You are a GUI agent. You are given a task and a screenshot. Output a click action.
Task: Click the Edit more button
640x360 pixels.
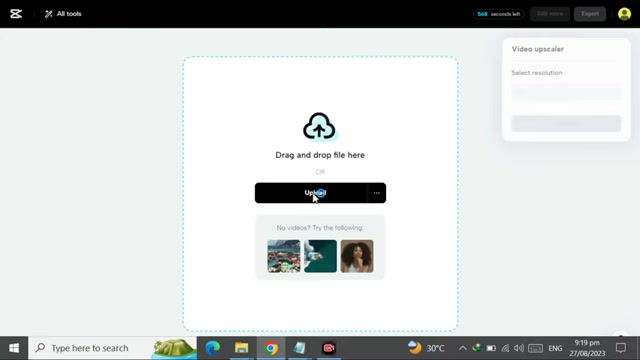click(550, 14)
